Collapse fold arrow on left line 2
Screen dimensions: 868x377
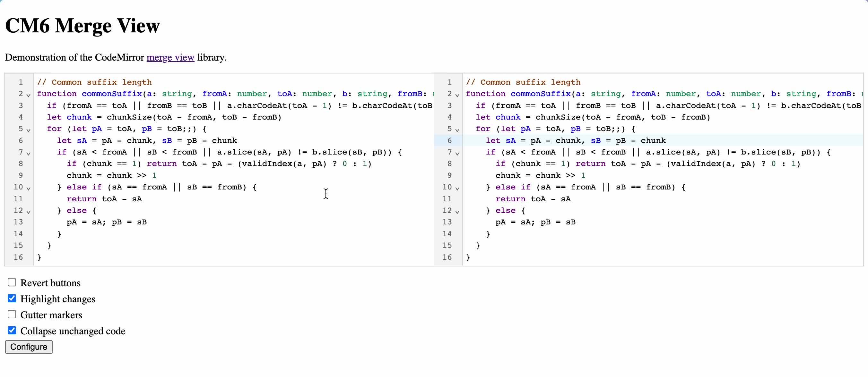(28, 95)
